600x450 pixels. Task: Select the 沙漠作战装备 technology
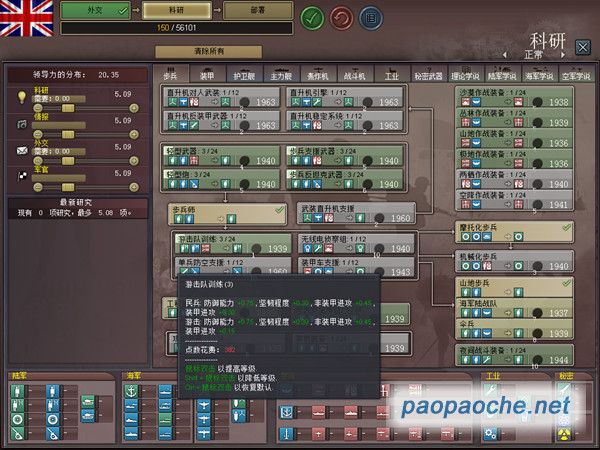point(515,97)
